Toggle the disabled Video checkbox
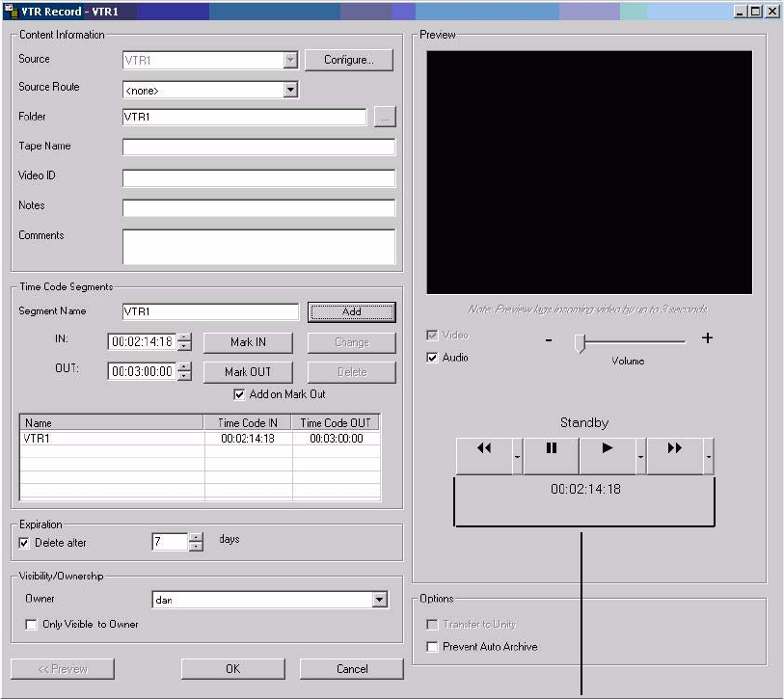Image resolution: width=784 pixels, height=699 pixels. point(432,335)
